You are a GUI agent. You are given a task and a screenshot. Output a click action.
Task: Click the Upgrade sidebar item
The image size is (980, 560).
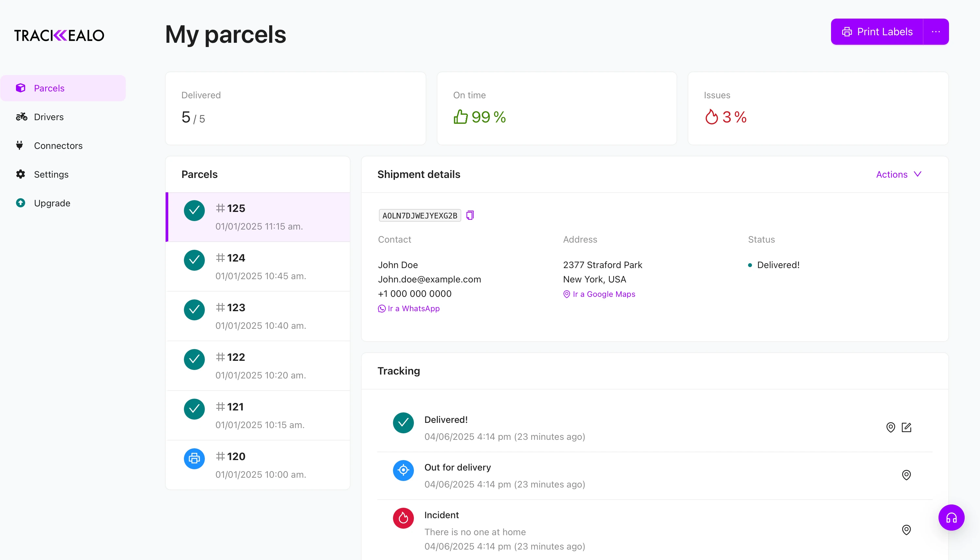tap(52, 203)
